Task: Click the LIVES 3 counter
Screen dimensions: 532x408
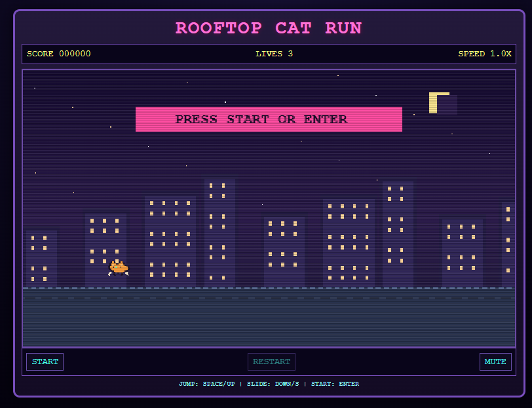Action: coord(275,54)
